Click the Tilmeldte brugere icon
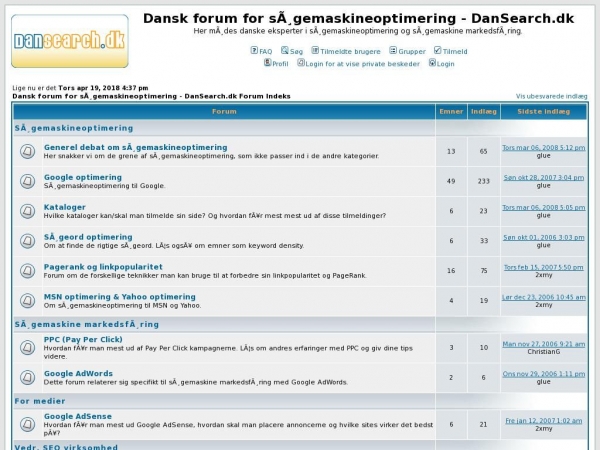The image size is (600, 450). 315,50
